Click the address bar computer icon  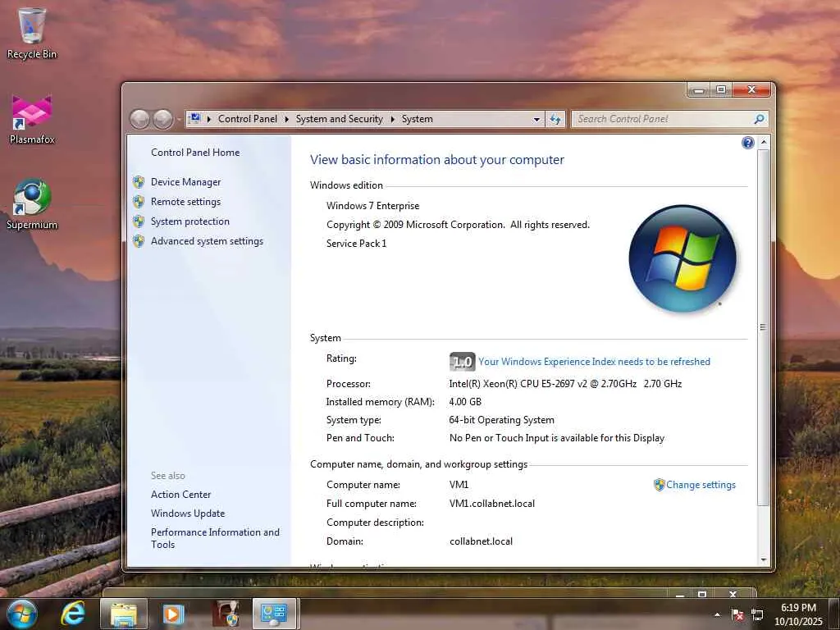click(195, 118)
